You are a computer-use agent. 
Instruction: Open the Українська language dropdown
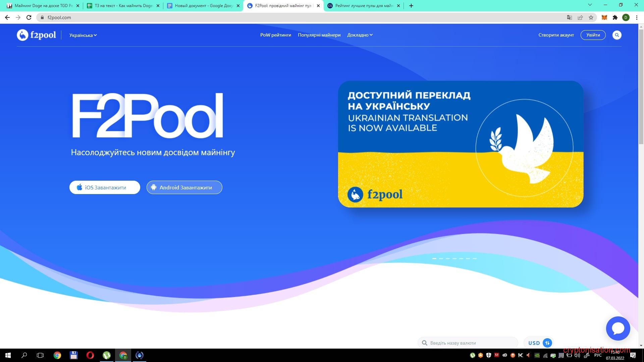pyautogui.click(x=83, y=35)
